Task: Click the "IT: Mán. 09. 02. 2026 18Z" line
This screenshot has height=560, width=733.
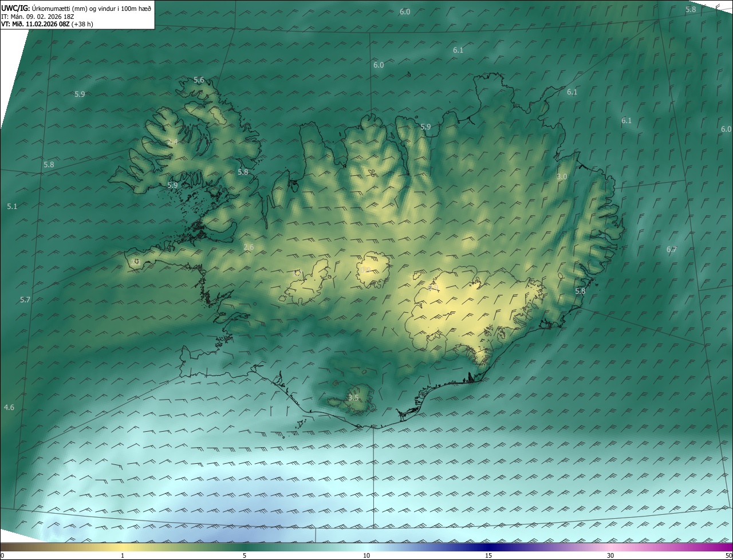Action: pyautogui.click(x=38, y=16)
